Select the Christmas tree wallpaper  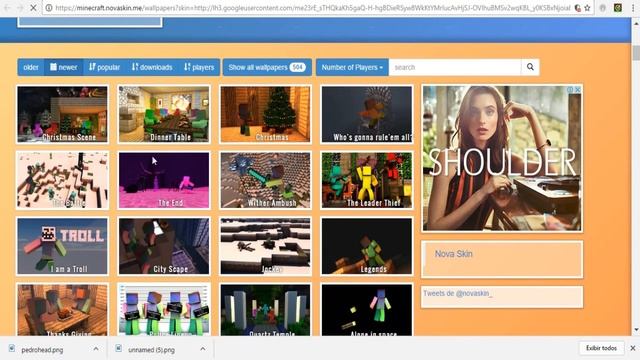pos(265,114)
